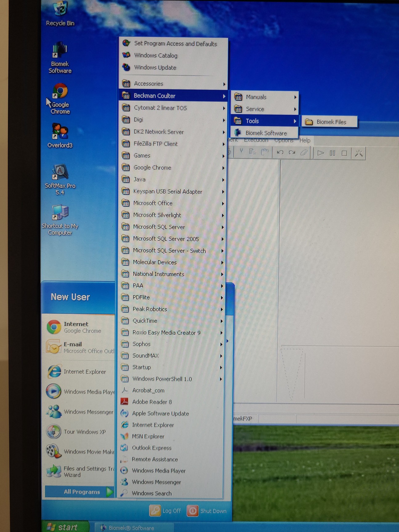The height and width of the screenshot is (532, 399).
Task: Expand the DK2 Network Server folder
Action: (173, 132)
